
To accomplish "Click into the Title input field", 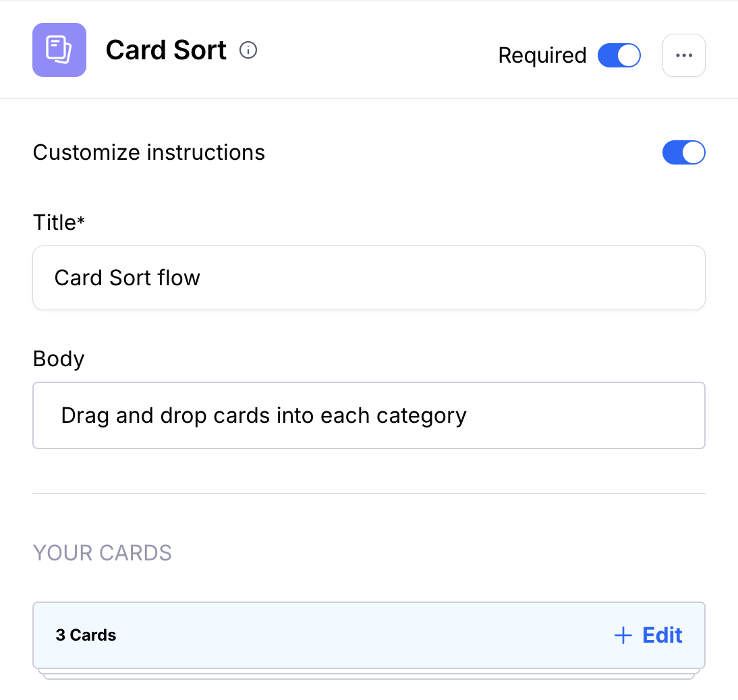I will pyautogui.click(x=368, y=278).
